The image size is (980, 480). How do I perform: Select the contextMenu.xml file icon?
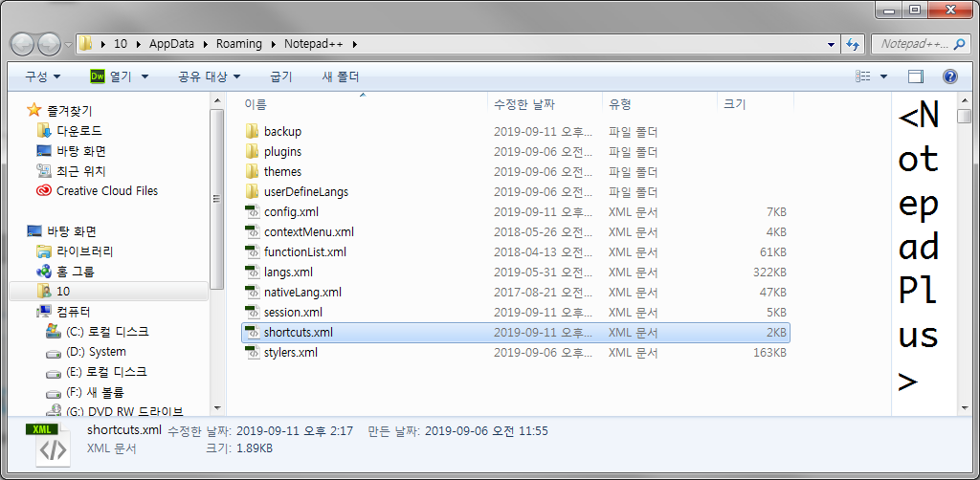(252, 231)
